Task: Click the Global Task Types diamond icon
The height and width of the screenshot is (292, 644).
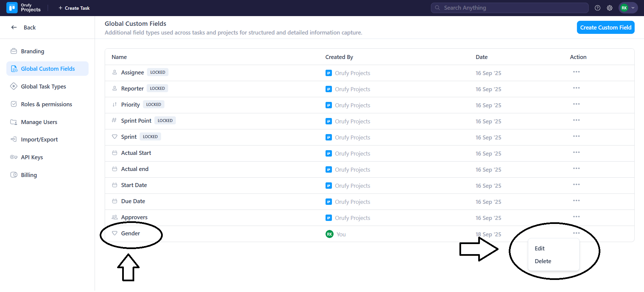Action: 14,86
